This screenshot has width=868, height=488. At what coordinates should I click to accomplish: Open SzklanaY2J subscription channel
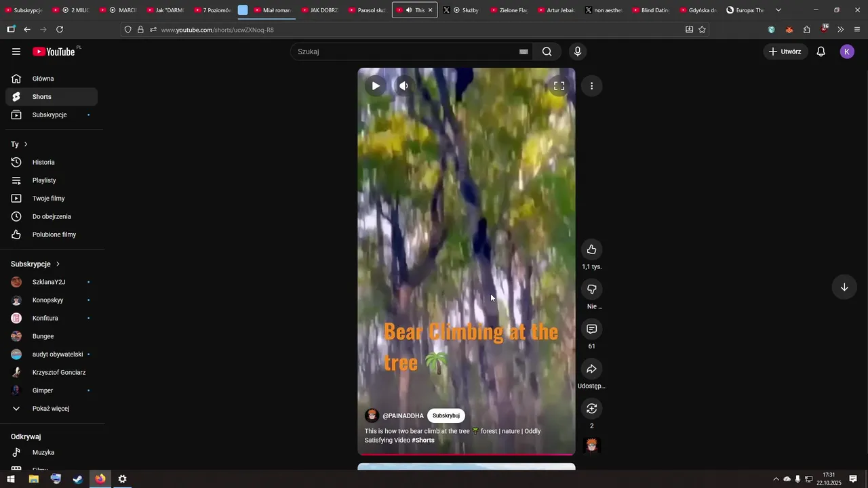tap(52, 282)
